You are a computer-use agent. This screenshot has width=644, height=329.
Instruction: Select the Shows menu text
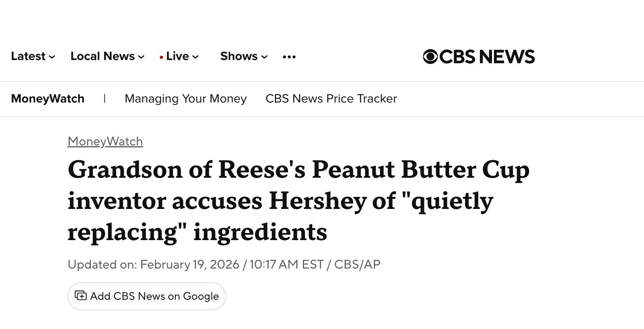(239, 56)
